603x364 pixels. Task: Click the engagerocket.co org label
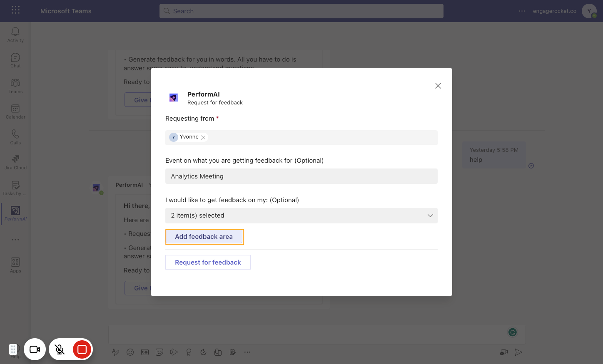coord(555,11)
